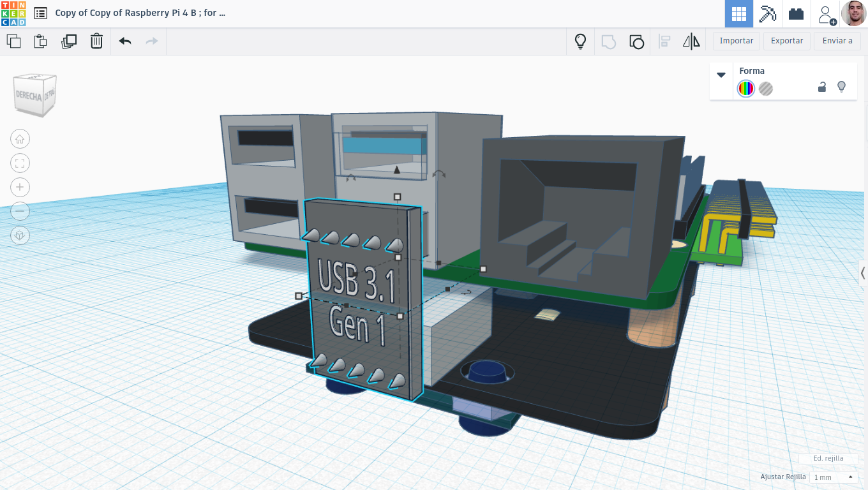Viewport: 868px width, 490px height.
Task: Paste from clipboard icon
Action: [x=40, y=41]
